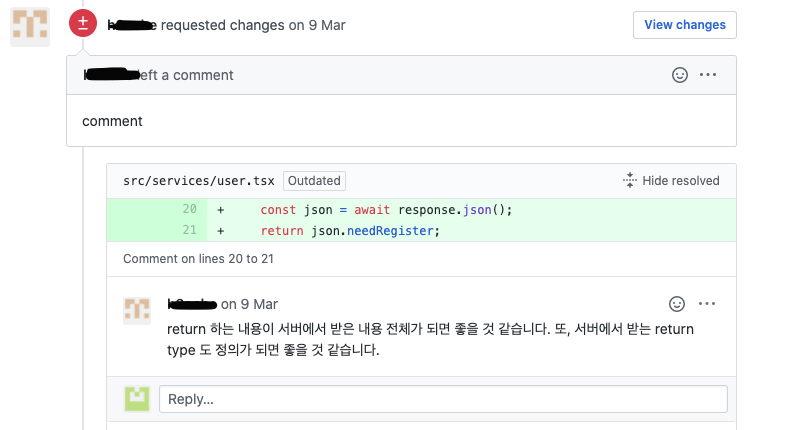Open three-dot menu on the inline comment
789x430 pixels.
(x=707, y=304)
